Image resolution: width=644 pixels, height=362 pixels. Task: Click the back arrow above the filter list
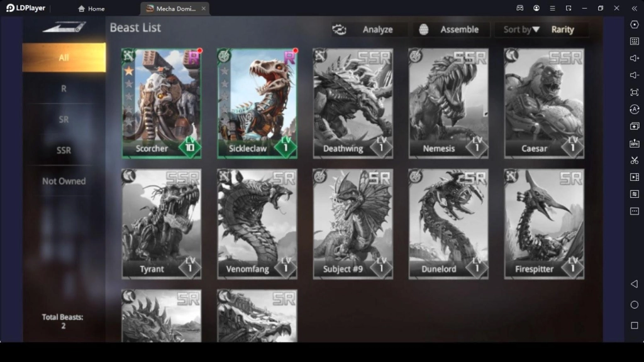click(x=64, y=27)
